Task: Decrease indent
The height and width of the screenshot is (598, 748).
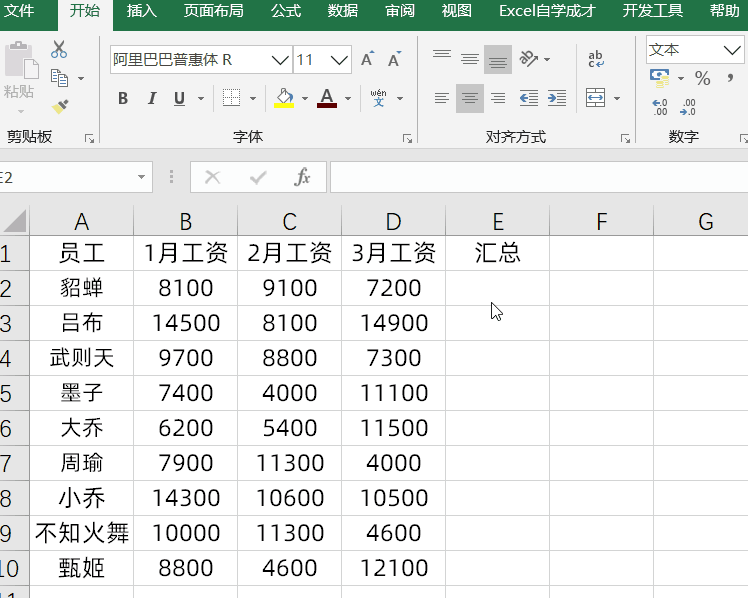Action: [x=529, y=98]
